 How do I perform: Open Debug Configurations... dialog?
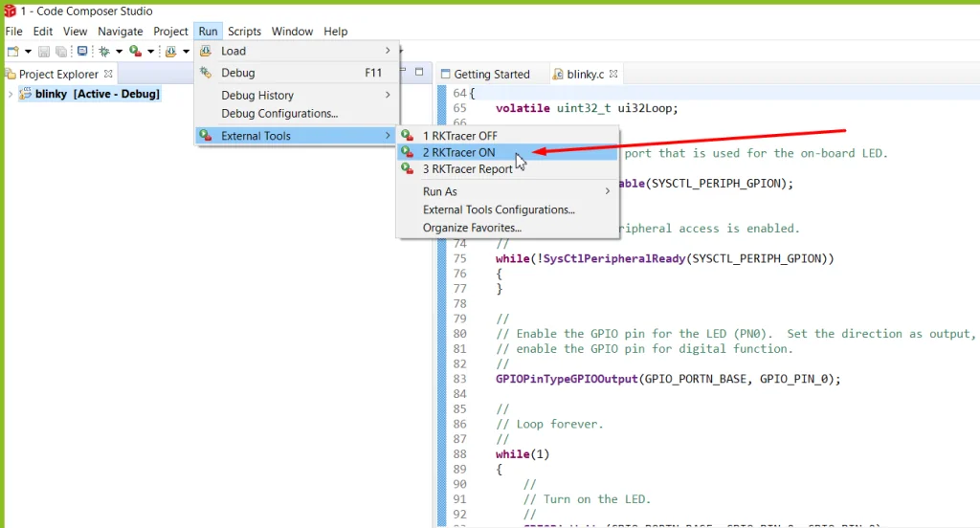point(297,114)
